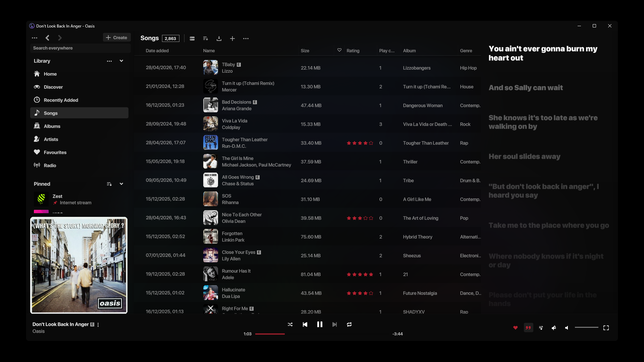Unfavourite current song with red heart

(516, 328)
